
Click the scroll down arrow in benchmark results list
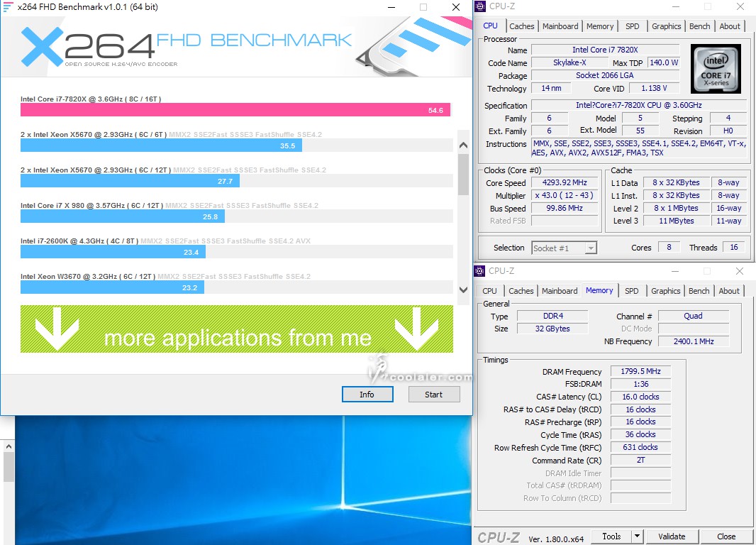463,290
